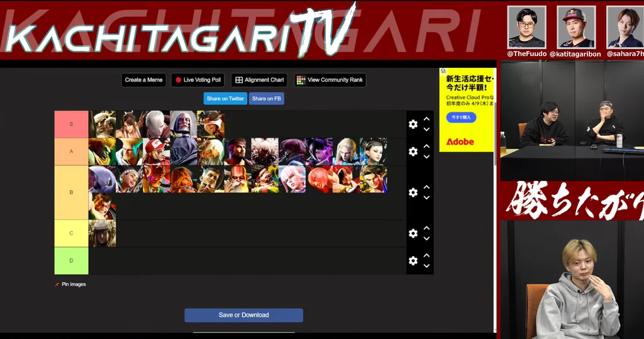
Task: Move the A tier row up with its arrow
Action: tap(427, 147)
